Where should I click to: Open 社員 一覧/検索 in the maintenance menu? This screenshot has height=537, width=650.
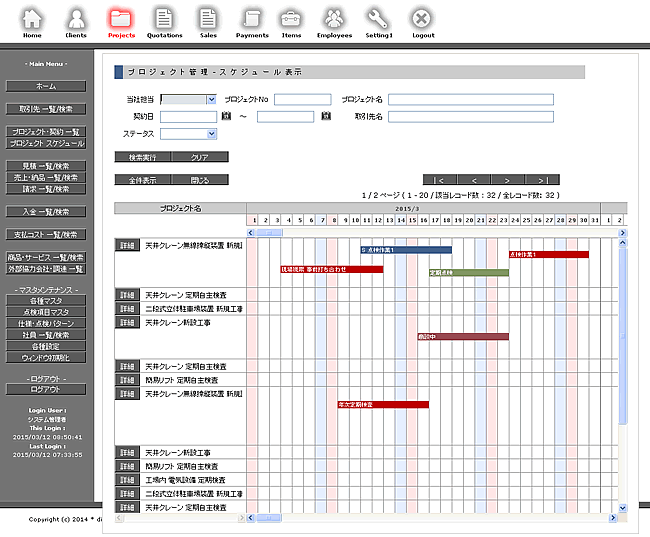[x=46, y=335]
